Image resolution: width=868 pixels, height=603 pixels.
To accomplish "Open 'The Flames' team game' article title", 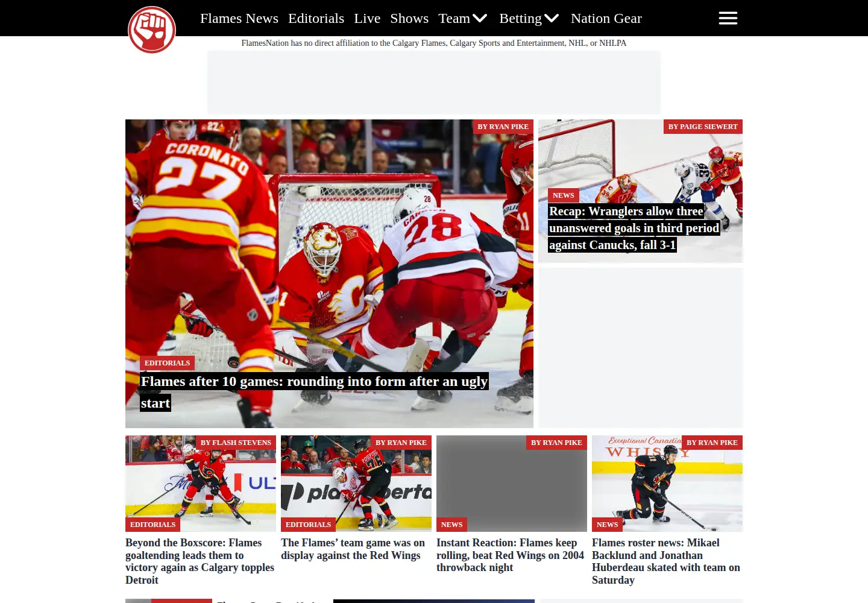I will [x=353, y=549].
